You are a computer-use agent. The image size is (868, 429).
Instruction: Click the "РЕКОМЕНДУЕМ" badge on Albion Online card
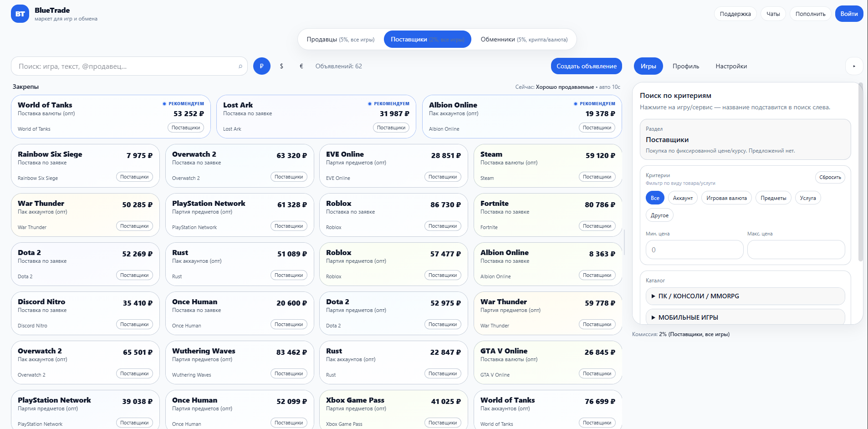coord(594,104)
